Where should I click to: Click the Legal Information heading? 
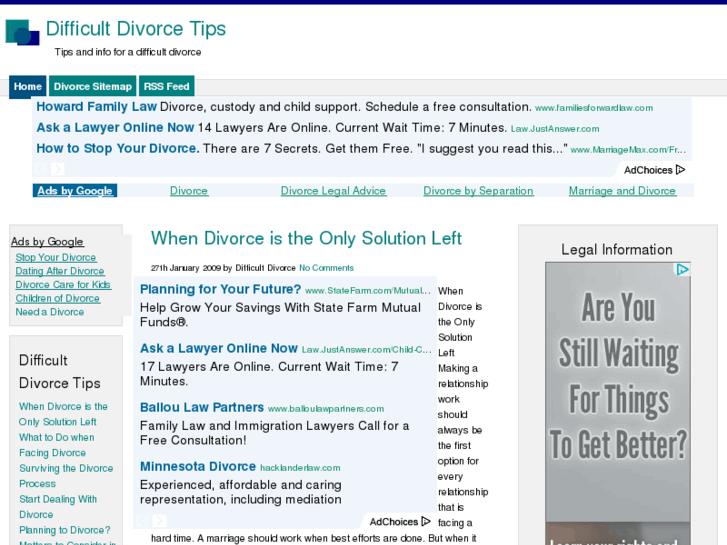[617, 250]
